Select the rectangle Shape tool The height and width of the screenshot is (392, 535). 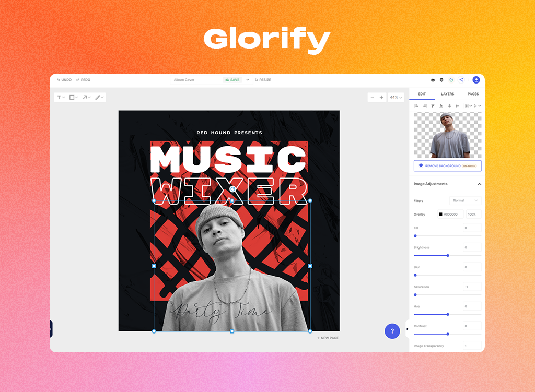[72, 98]
